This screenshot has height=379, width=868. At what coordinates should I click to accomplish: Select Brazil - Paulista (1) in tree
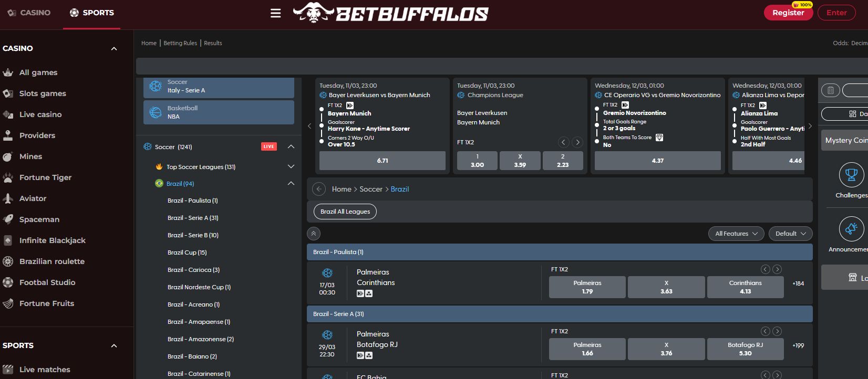pyautogui.click(x=193, y=201)
